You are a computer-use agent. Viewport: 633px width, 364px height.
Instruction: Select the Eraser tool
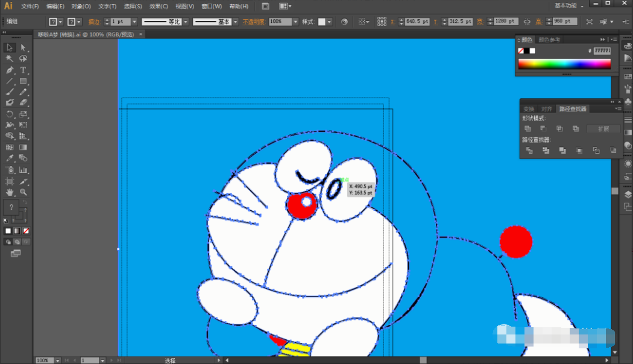point(23,103)
